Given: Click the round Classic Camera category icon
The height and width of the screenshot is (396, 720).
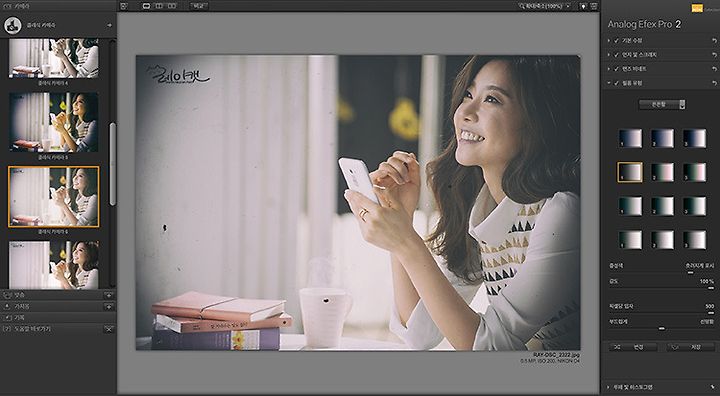Looking at the screenshot, I should 13,25.
